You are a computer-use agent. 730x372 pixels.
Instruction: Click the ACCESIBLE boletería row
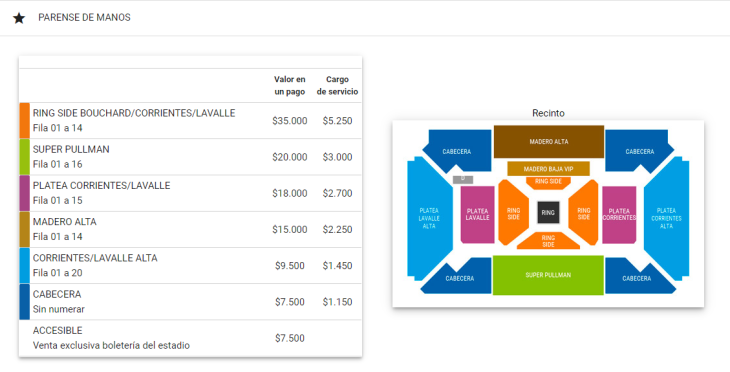(x=190, y=338)
